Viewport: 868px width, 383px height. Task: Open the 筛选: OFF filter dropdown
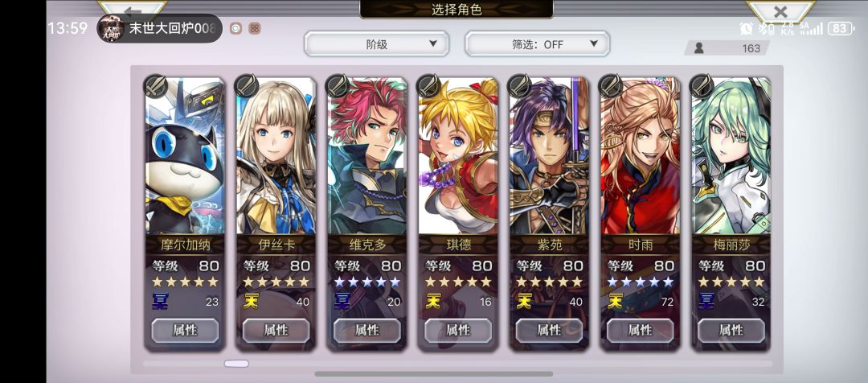pyautogui.click(x=537, y=43)
